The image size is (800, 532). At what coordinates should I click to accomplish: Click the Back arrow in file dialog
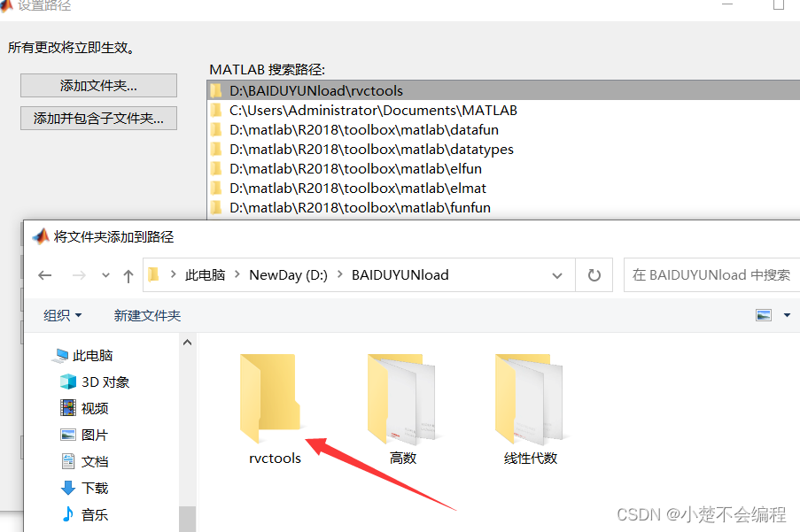click(45, 275)
